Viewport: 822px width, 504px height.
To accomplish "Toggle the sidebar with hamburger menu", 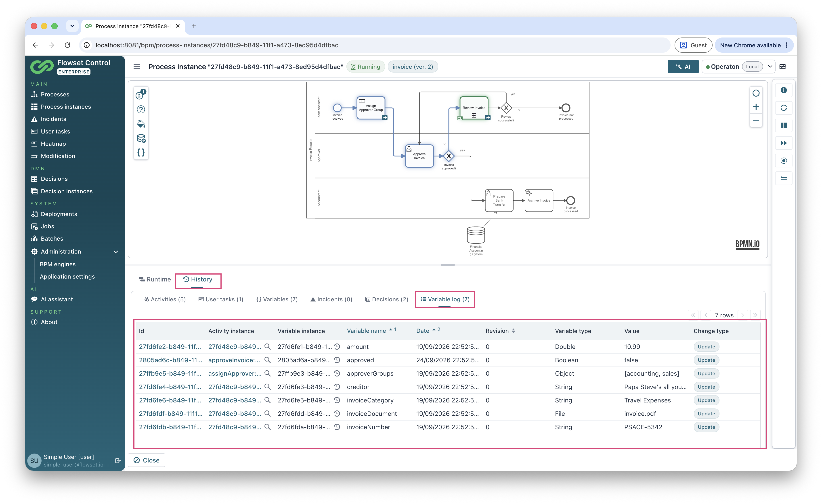I will [x=136, y=67].
